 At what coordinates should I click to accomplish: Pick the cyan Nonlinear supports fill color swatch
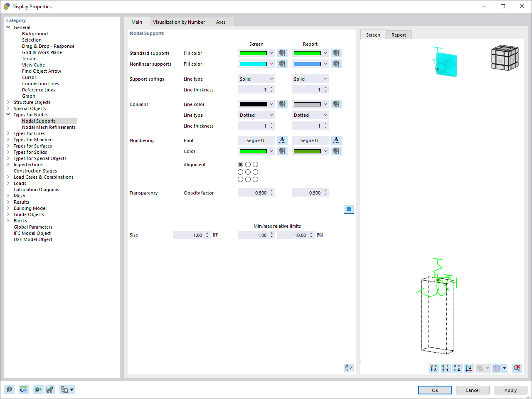[x=254, y=64]
